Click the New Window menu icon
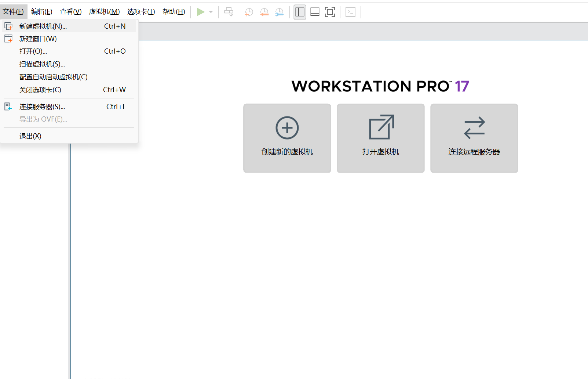Viewport: 588px width, 379px height. coord(8,39)
